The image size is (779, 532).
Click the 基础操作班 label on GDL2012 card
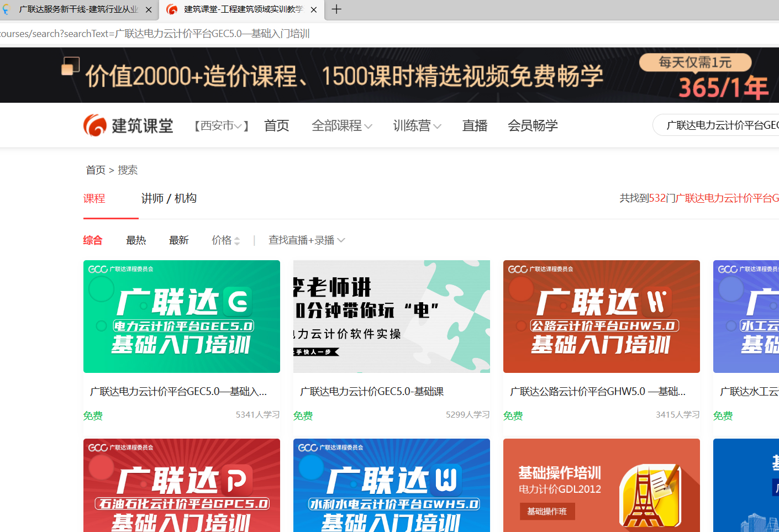tap(547, 512)
